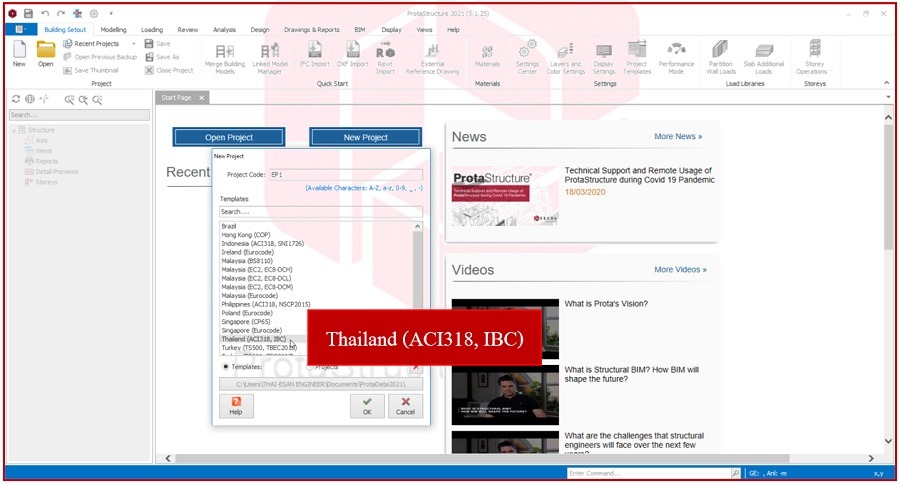This screenshot has height=484, width=900.
Task: Open the Design ribbon tab
Action: (259, 29)
